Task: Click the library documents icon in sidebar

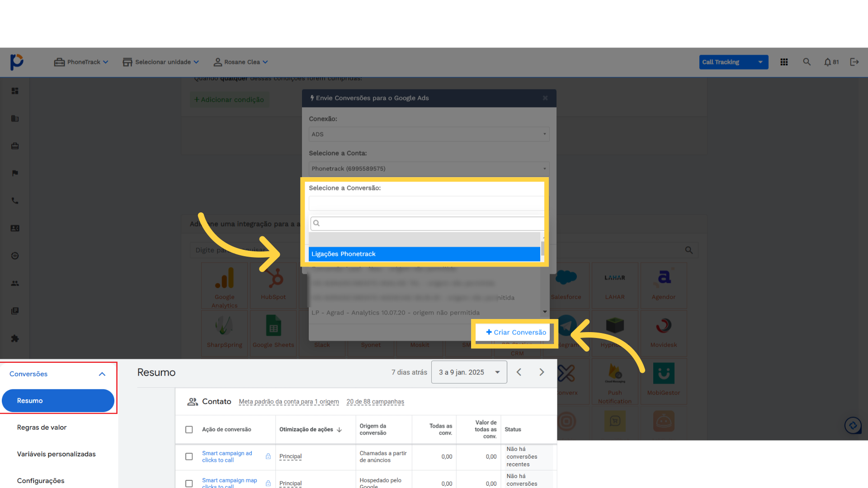Action: coord(15,311)
